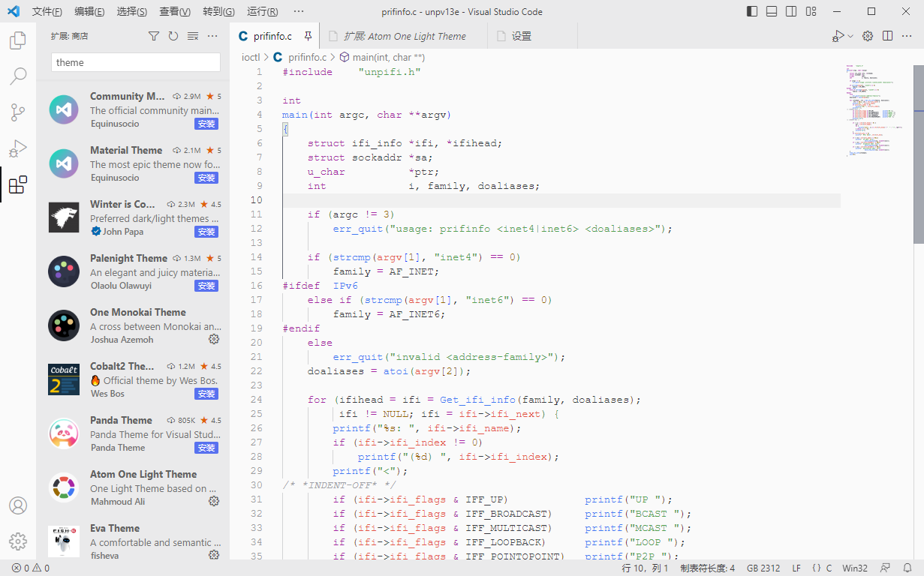Open the Source Control view
924x576 pixels.
click(18, 112)
